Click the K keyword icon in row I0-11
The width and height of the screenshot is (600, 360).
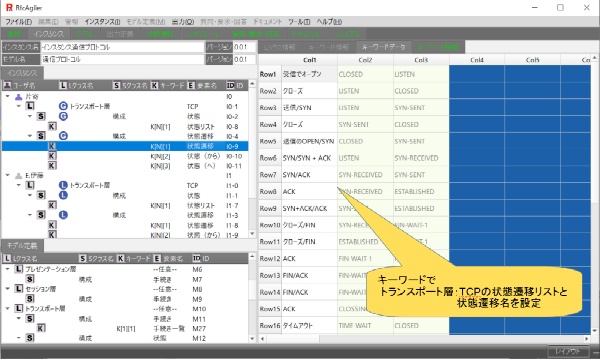pos(52,166)
